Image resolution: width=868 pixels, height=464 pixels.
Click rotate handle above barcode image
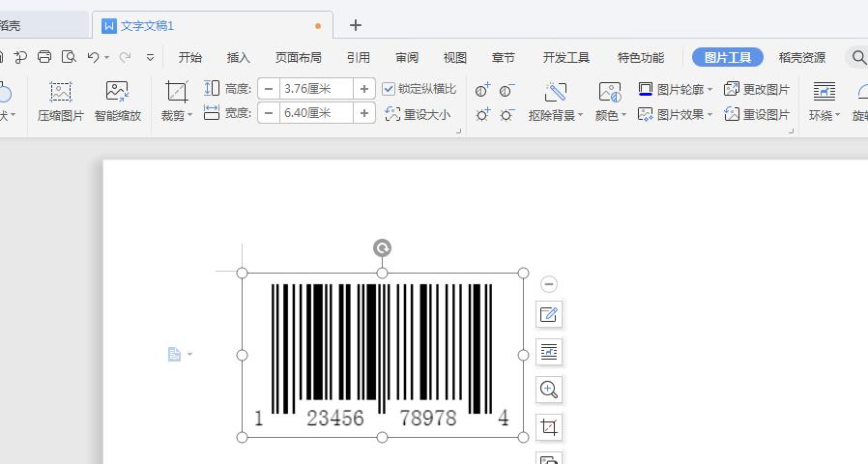pos(382,247)
